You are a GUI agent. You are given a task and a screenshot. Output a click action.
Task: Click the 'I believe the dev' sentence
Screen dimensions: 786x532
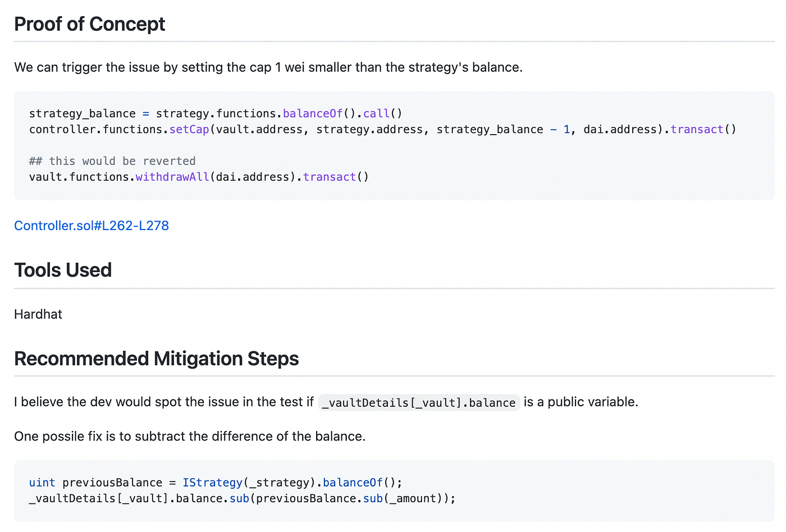163,402
